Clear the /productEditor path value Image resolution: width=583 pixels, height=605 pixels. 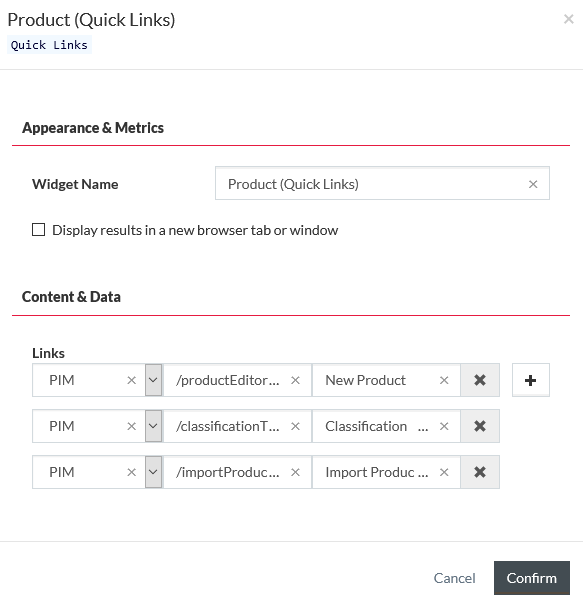click(x=295, y=380)
